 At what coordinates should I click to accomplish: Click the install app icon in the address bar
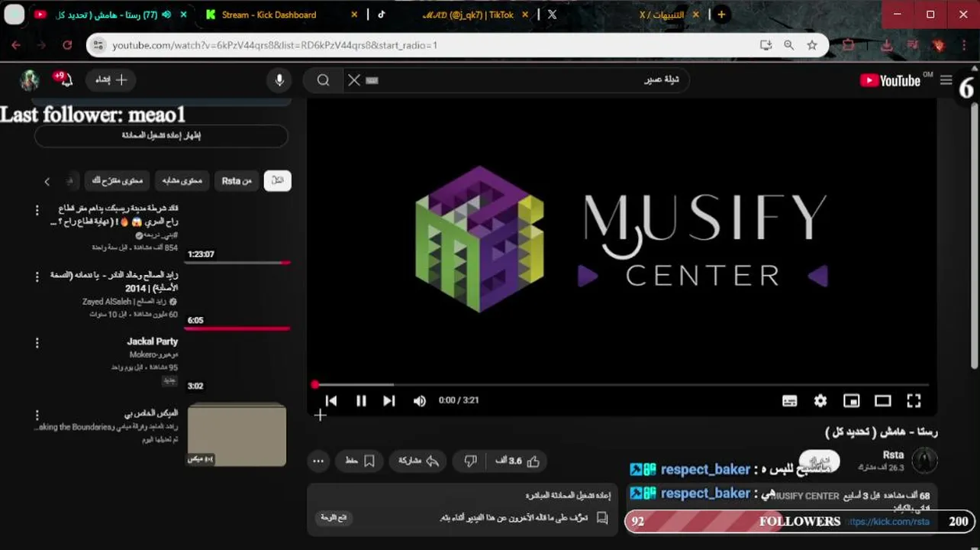click(x=766, y=45)
